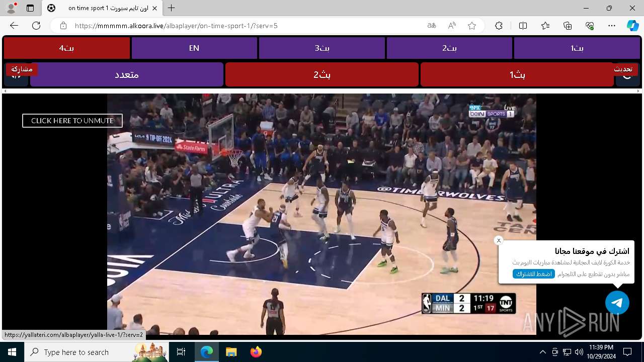Open a new browser tab

(172, 8)
